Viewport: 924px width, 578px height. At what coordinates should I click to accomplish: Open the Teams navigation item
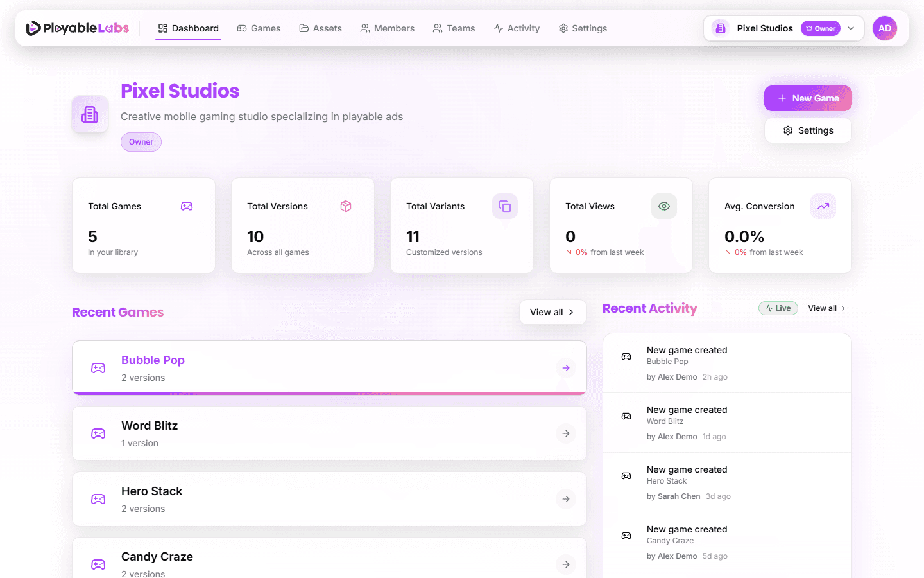coord(454,28)
